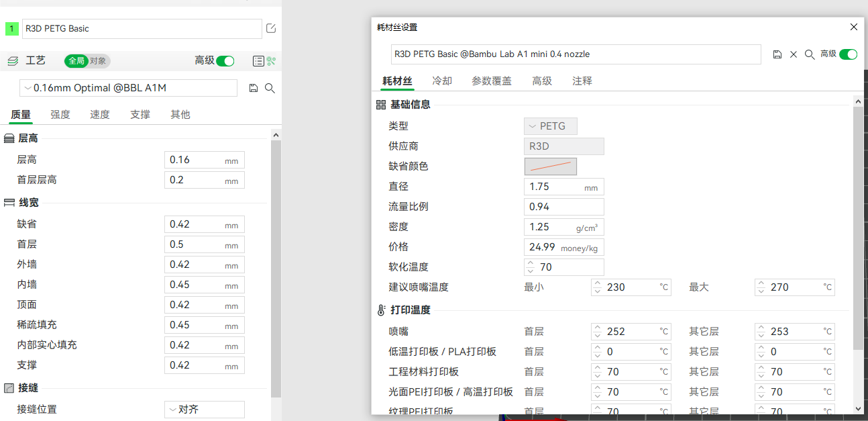Click the 层高 value field 0.16
Viewport: 868px width, 421px height.
pyautogui.click(x=205, y=160)
